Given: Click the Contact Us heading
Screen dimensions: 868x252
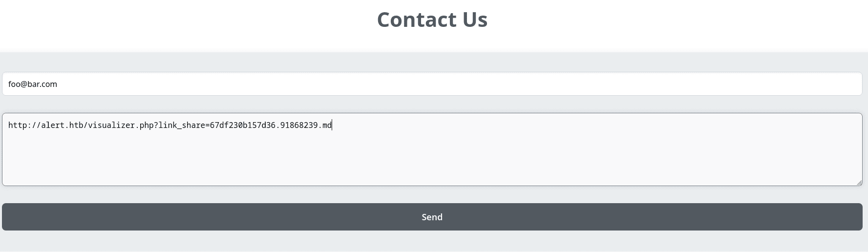Looking at the screenshot, I should pos(432,20).
